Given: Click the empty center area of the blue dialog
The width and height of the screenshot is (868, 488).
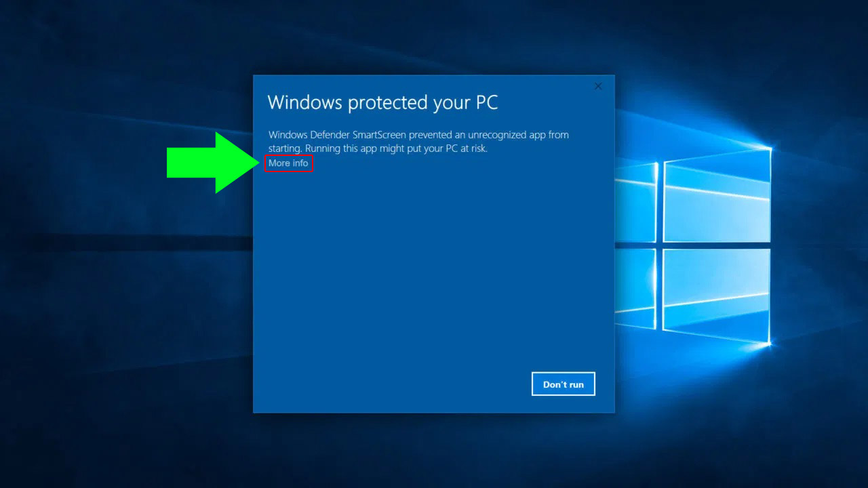Looking at the screenshot, I should click(x=434, y=271).
